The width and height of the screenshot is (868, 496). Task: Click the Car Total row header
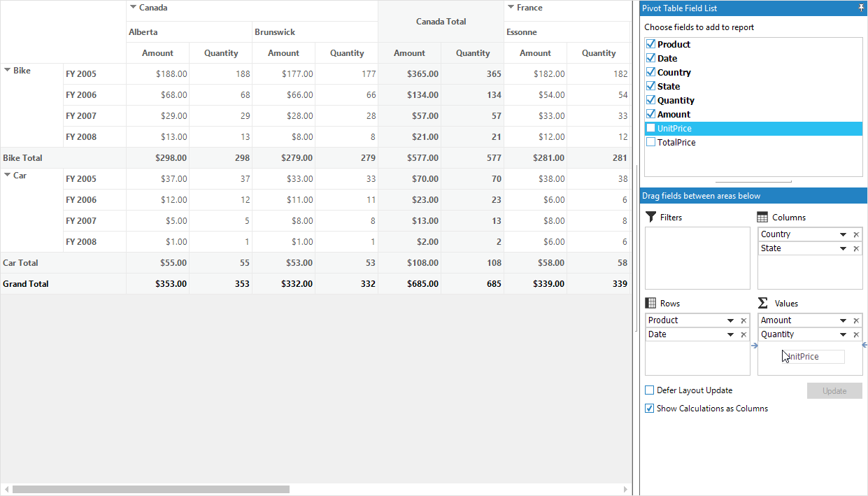click(x=63, y=263)
